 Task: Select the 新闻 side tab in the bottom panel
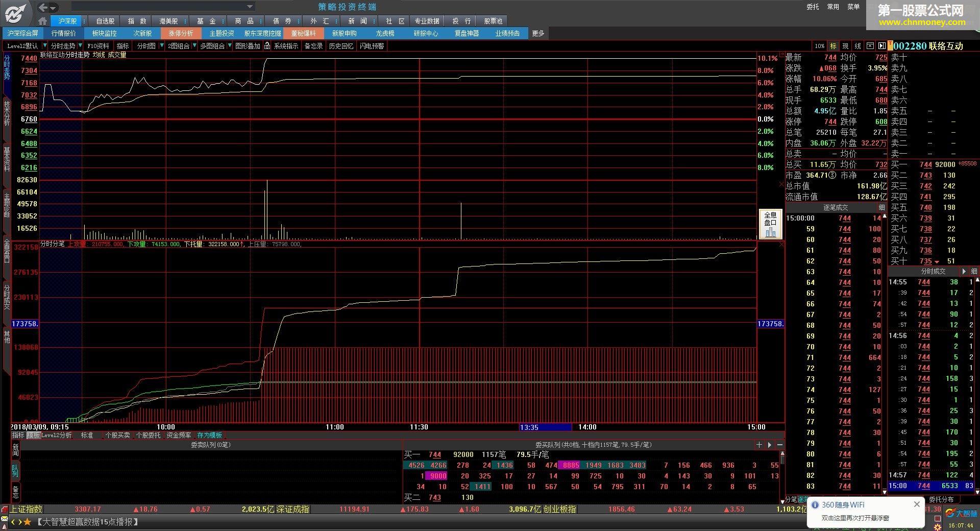[15, 450]
